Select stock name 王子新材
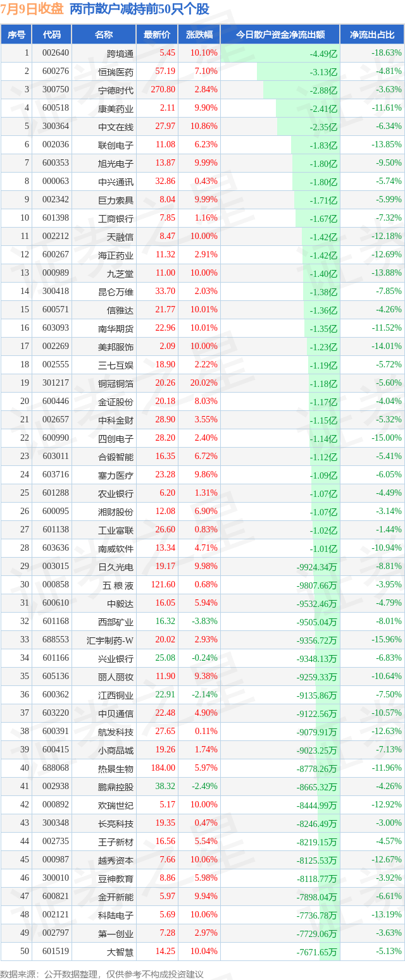The image size is (405, 980). pos(116,842)
